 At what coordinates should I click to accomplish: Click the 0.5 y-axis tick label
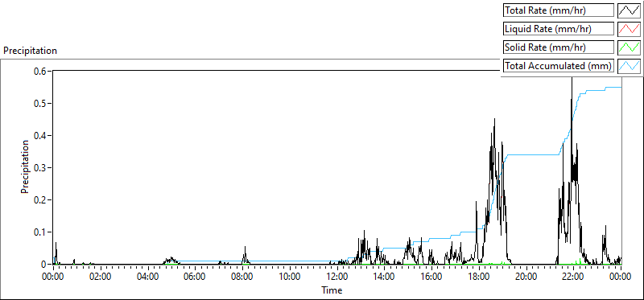41,104
